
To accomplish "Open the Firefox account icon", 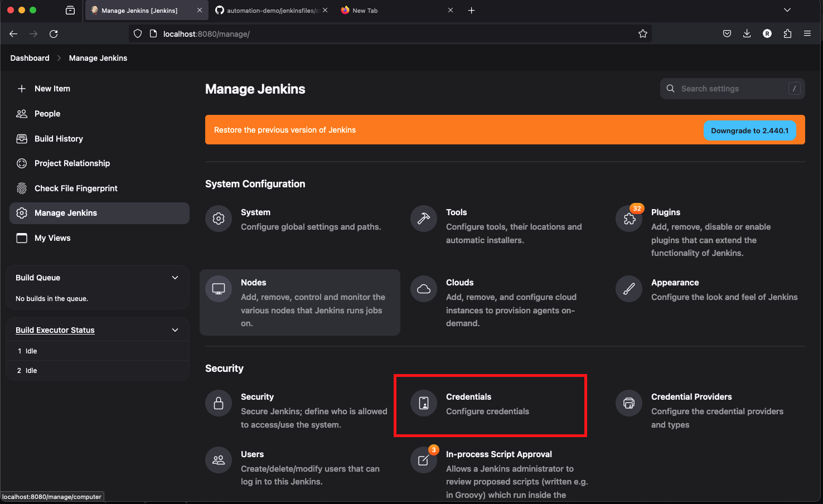I will [767, 34].
